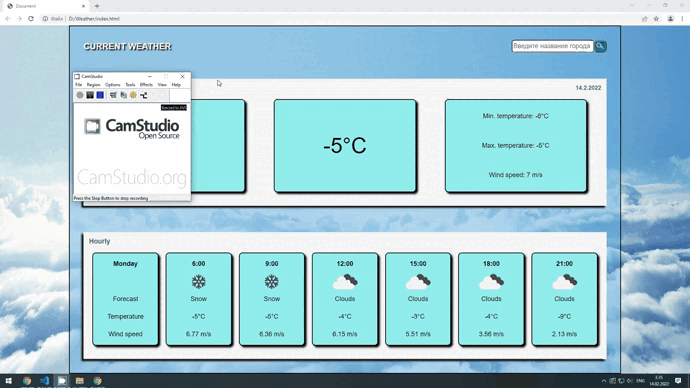Click 'Wind speed: 7 m/s' text
This screenshot has height=388, width=690.
(515, 175)
